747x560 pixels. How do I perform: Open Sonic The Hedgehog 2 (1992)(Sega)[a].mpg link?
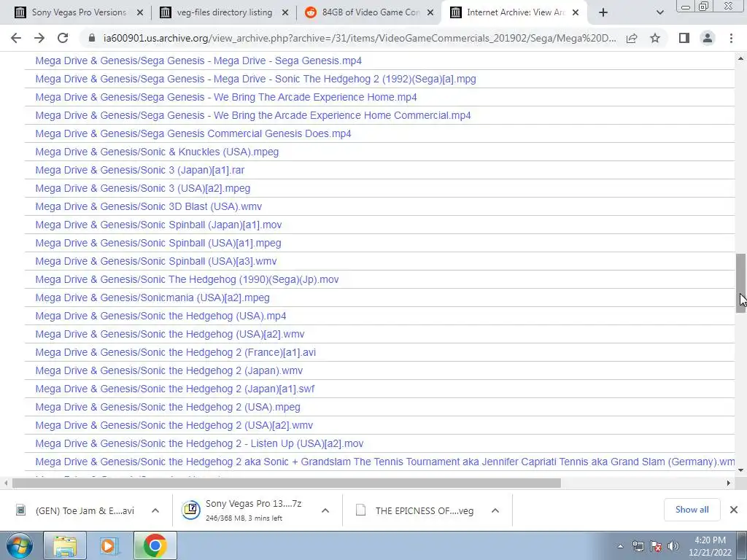[255, 79]
